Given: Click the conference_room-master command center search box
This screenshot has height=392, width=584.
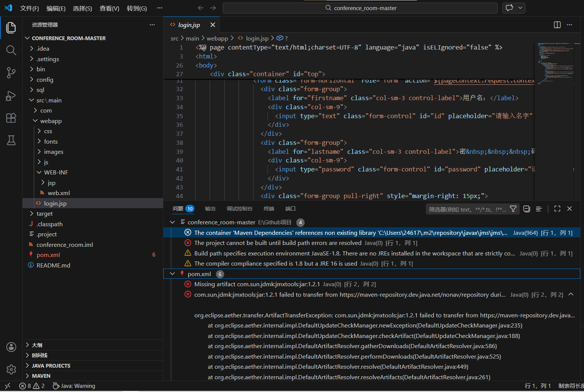Looking at the screenshot, I should click(360, 8).
